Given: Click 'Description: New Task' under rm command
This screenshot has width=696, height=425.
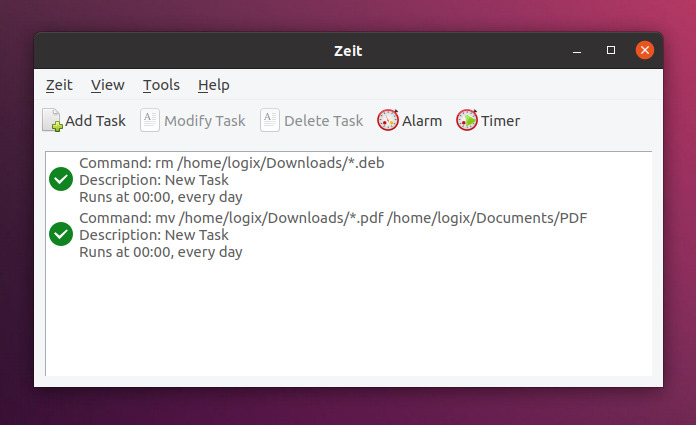Looking at the screenshot, I should tap(154, 180).
